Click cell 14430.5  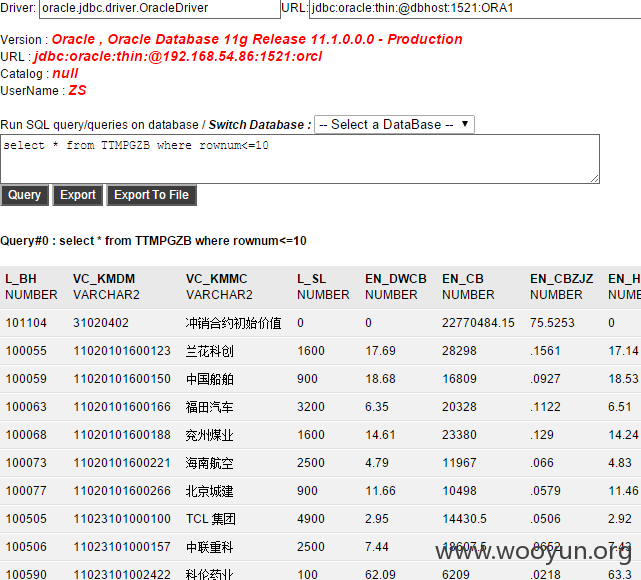464,519
